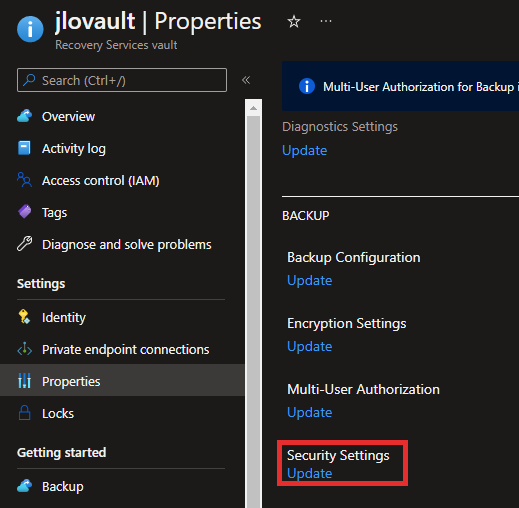The height and width of the screenshot is (508, 519).
Task: Open Diagnose and solve problems
Action: pyautogui.click(x=122, y=245)
